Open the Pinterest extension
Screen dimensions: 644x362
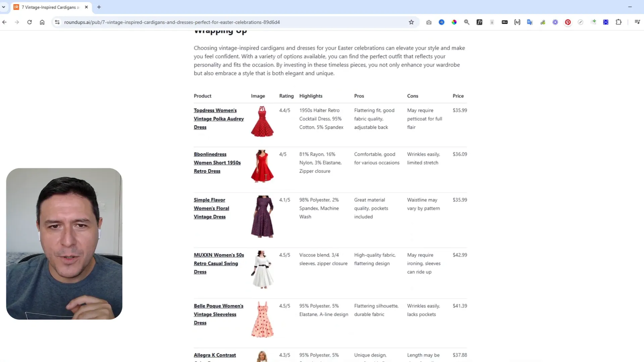(x=568, y=22)
